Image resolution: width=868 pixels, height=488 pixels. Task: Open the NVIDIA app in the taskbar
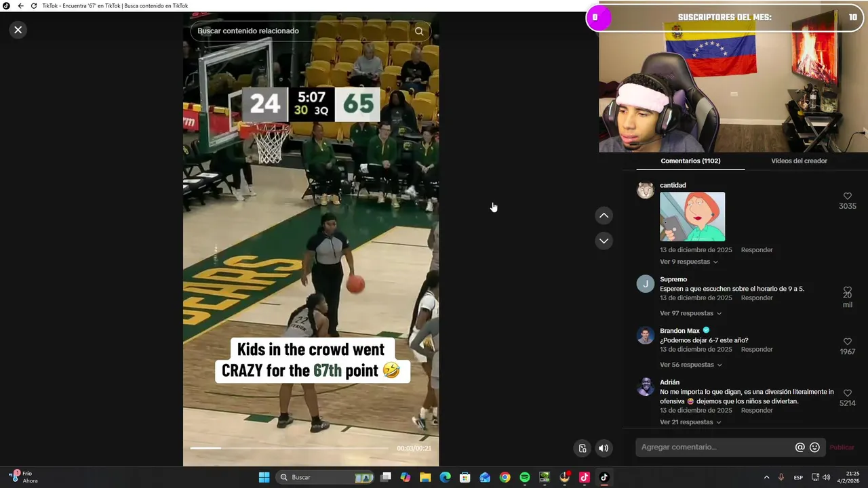[x=545, y=477]
